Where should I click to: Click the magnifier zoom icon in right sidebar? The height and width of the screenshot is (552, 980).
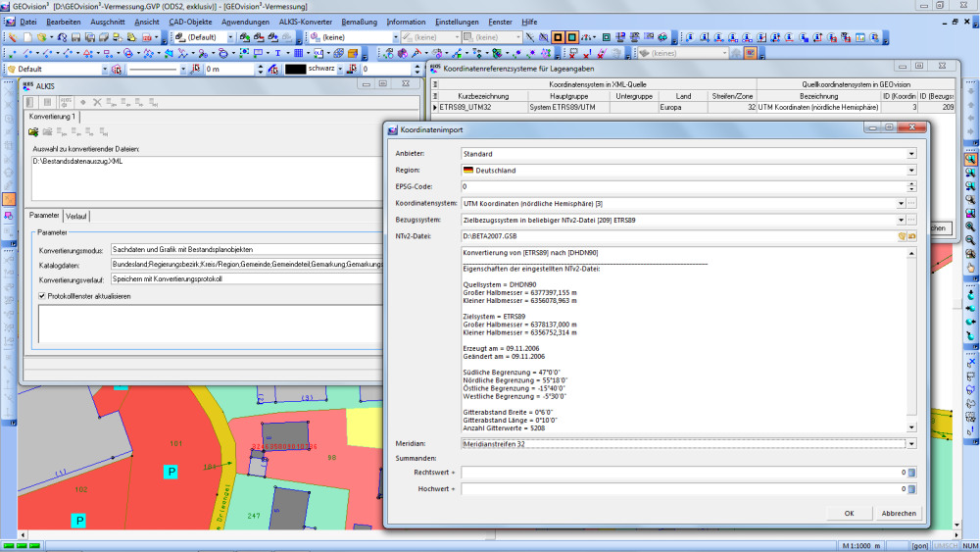[x=970, y=160]
